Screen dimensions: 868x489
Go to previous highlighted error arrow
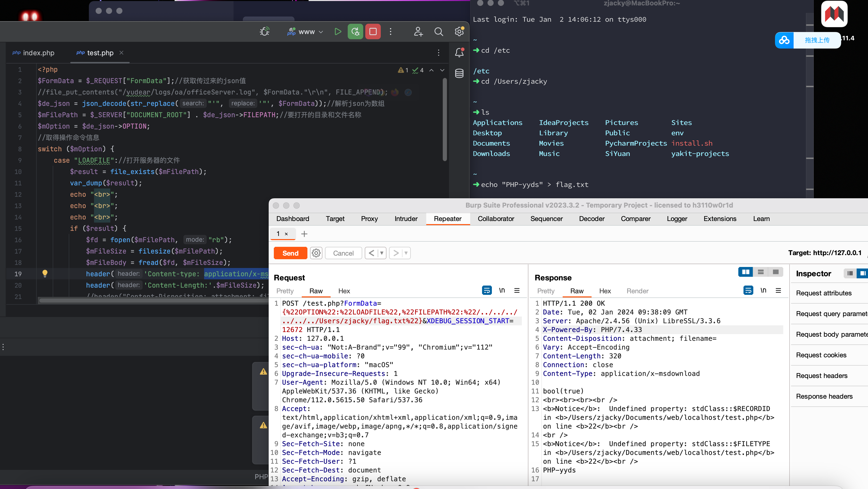(431, 70)
